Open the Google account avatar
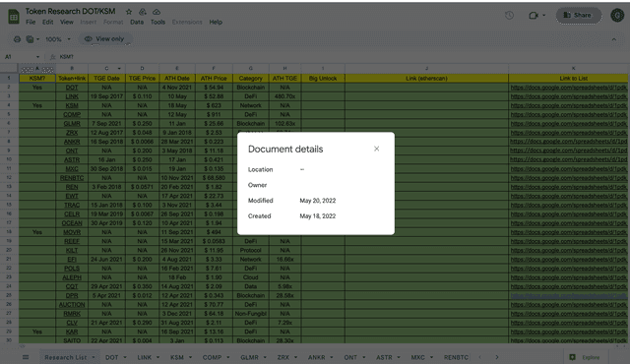Screen dimensions: 630x364 617,16
